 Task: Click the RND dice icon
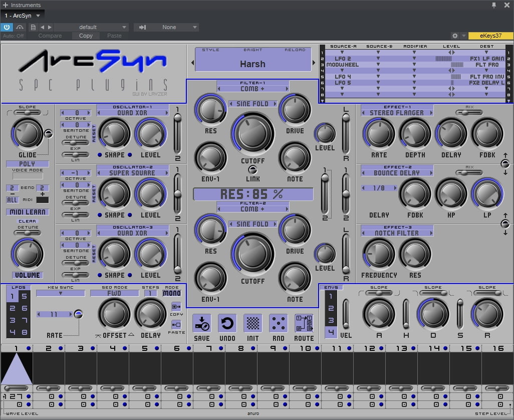279,323
